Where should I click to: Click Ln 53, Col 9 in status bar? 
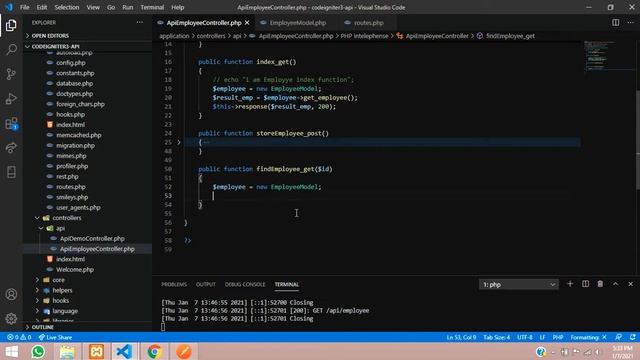[x=461, y=338]
